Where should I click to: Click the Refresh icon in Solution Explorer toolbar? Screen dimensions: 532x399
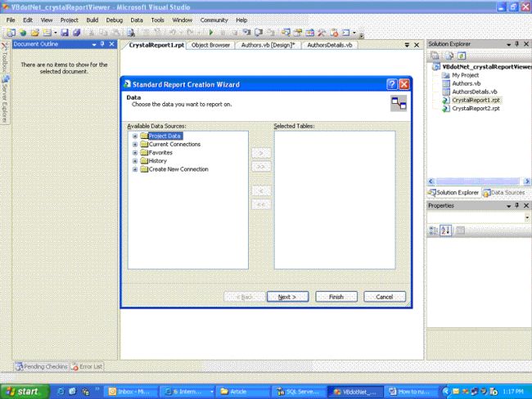(x=462, y=56)
